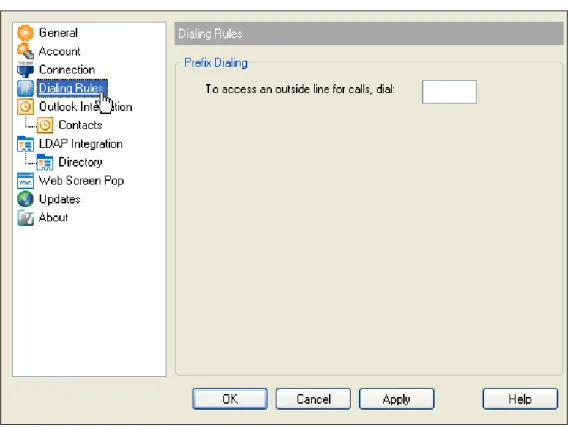Confirm settings with the OK button
This screenshot has width=568, height=427.
[230, 399]
